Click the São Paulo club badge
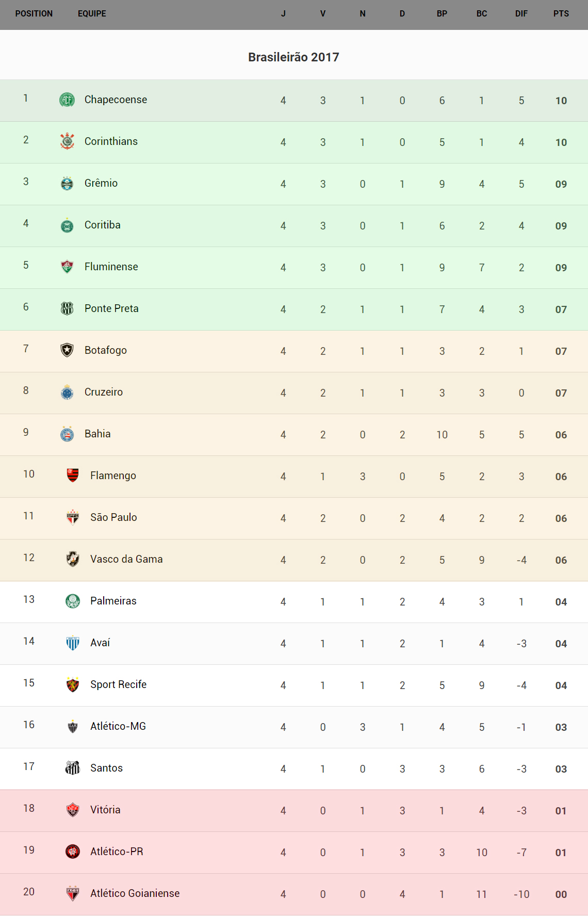This screenshot has width=588, height=916. coord(73,517)
